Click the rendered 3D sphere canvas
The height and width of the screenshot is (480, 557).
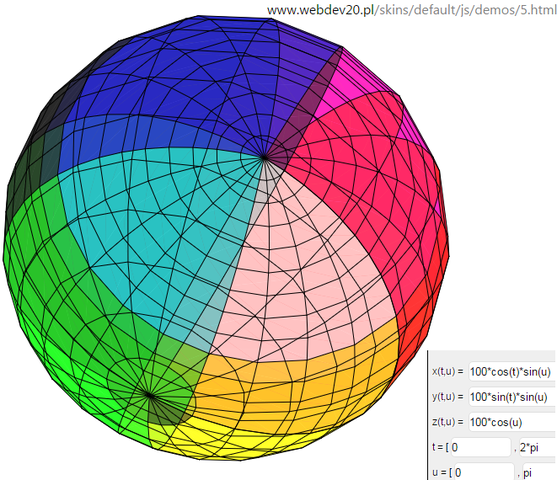(226, 238)
